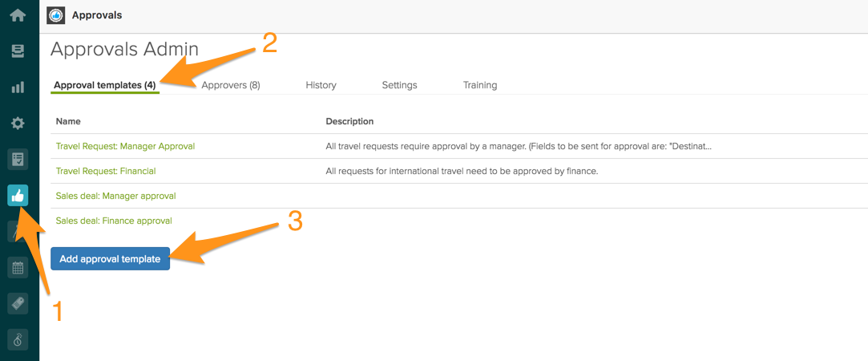The image size is (868, 361).
Task: Open Travel Request: Financial template
Action: tap(106, 171)
